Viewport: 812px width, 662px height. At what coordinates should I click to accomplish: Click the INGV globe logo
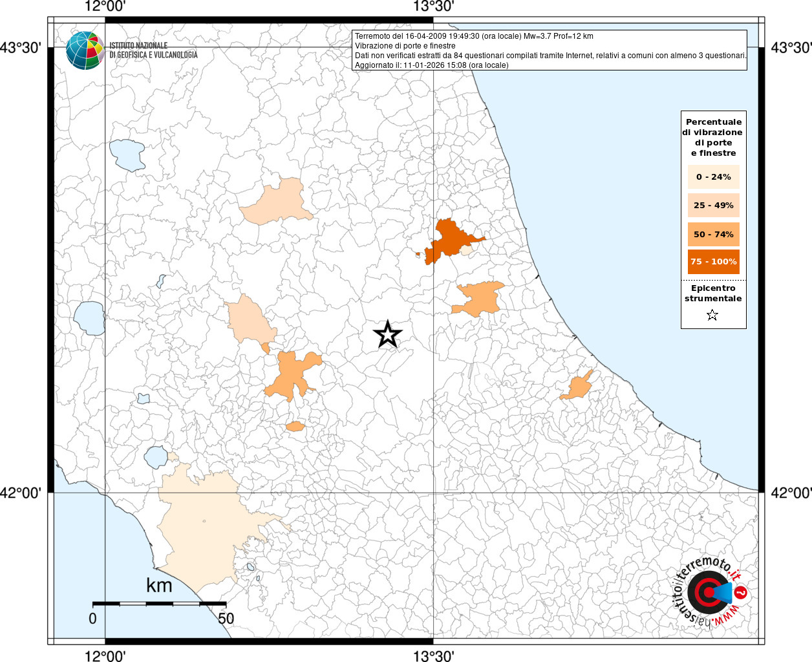85,50
